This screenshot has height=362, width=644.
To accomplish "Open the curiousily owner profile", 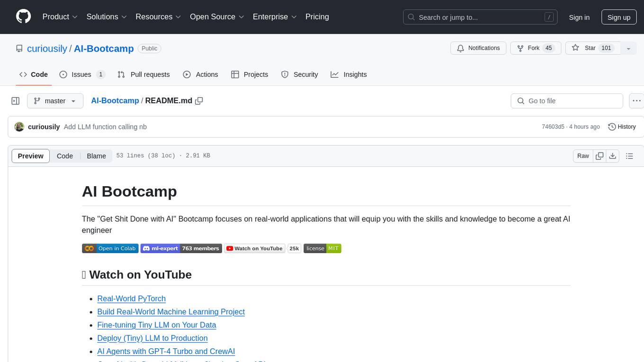I will [47, 48].
